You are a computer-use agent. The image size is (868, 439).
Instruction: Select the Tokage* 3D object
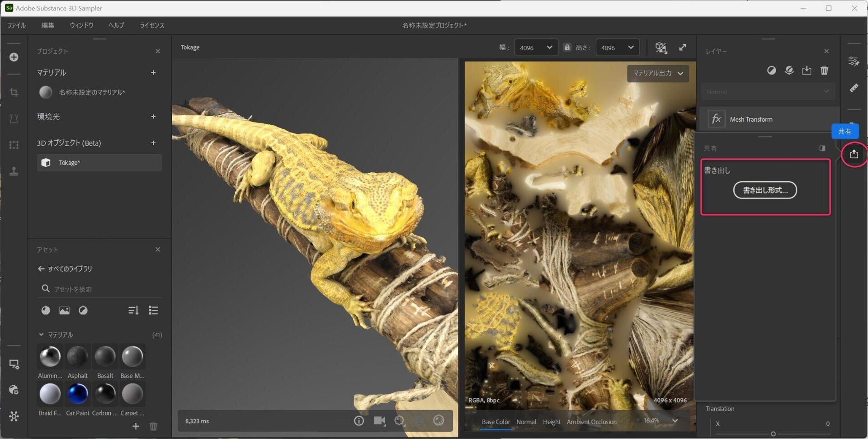point(99,163)
